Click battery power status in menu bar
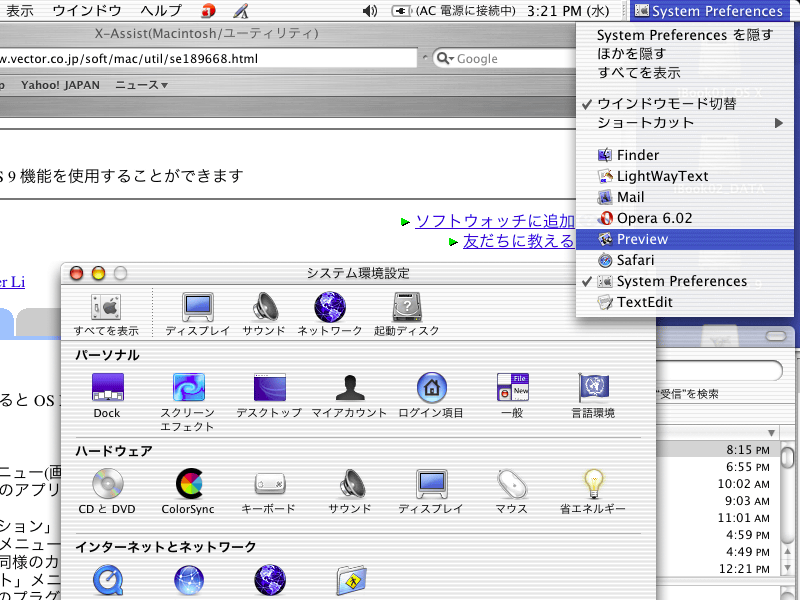Viewport: 800px width, 600px height. [x=454, y=11]
